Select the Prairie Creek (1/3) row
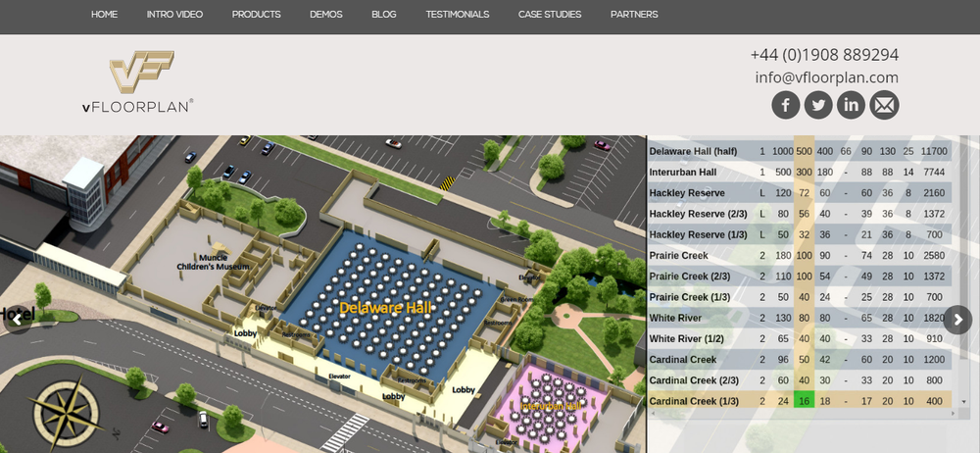 click(x=800, y=296)
